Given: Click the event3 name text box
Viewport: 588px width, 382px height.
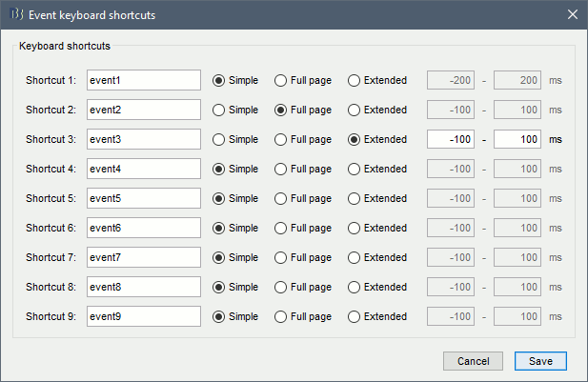Looking at the screenshot, I should click(x=143, y=139).
